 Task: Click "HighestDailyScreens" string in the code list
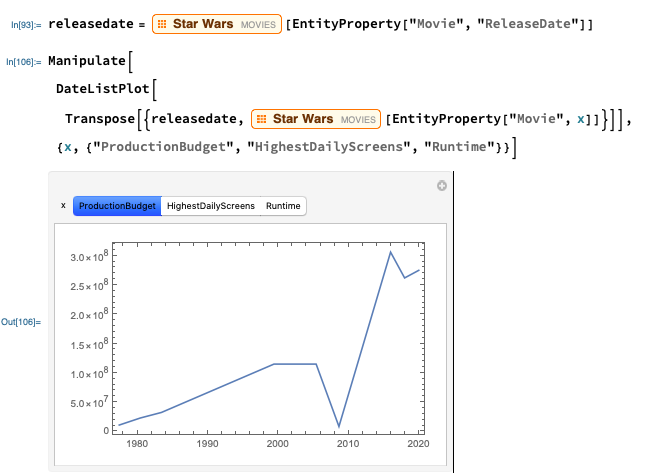click(329, 147)
